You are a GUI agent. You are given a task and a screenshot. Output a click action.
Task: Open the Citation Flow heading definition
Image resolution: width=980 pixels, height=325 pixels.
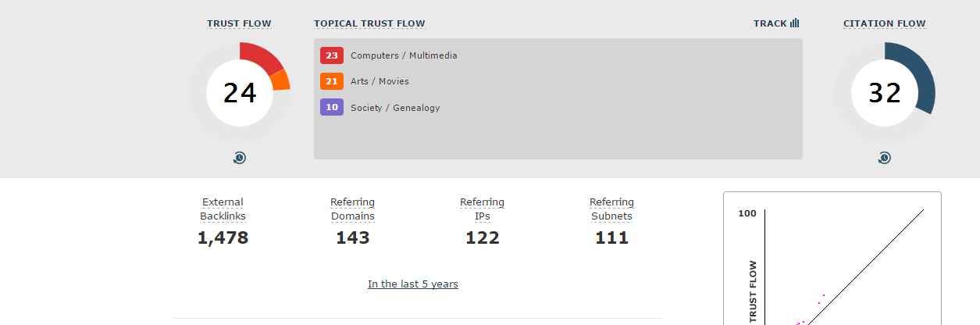(884, 23)
